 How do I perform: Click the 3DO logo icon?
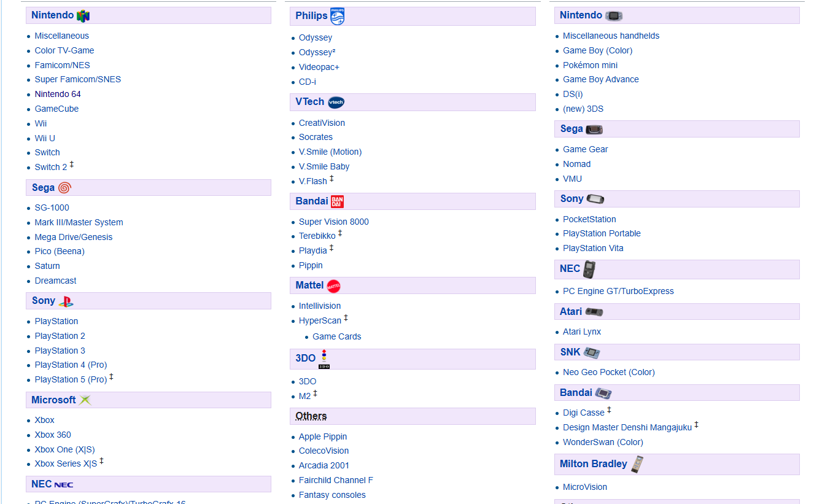click(x=324, y=359)
